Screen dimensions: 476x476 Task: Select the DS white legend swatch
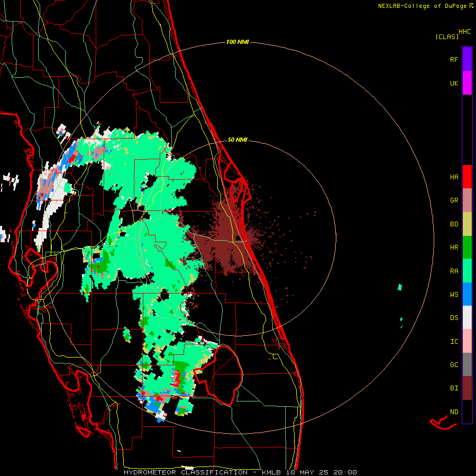[x=467, y=317]
